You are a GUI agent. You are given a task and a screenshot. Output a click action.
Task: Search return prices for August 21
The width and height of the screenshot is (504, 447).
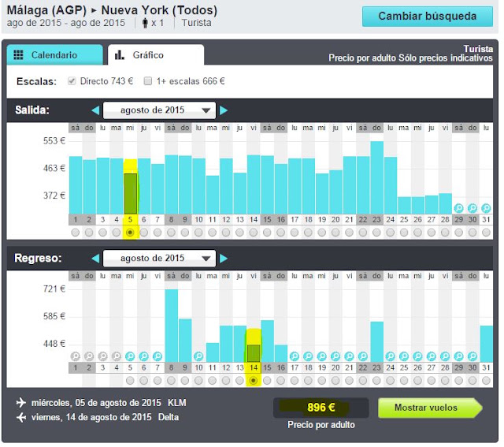click(349, 356)
